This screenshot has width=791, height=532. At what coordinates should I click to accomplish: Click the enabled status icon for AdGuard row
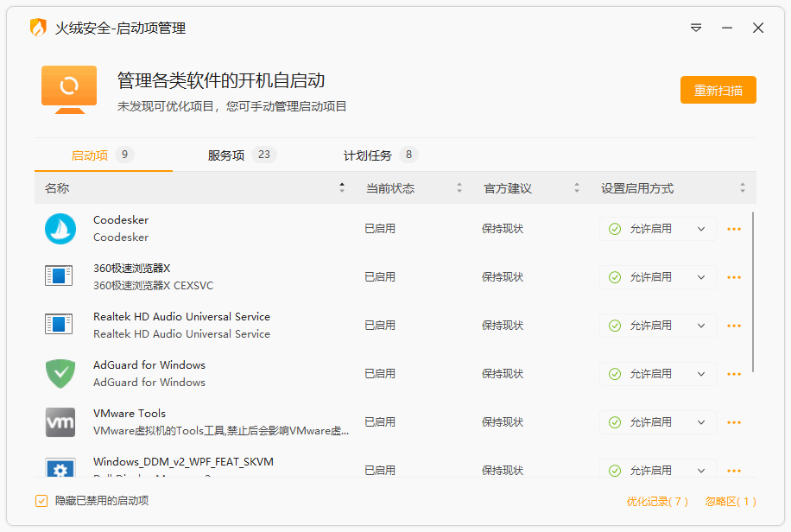click(x=615, y=373)
